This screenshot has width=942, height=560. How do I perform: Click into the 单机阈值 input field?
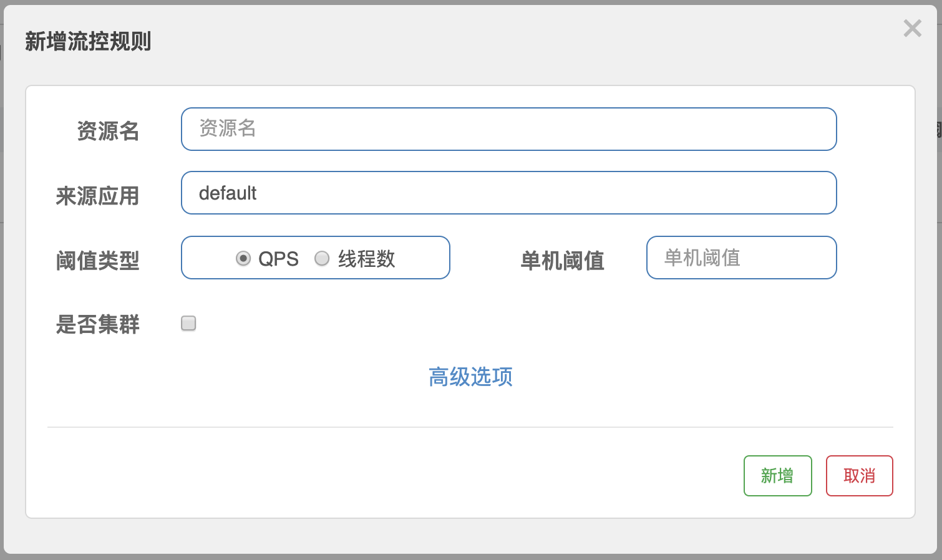741,258
